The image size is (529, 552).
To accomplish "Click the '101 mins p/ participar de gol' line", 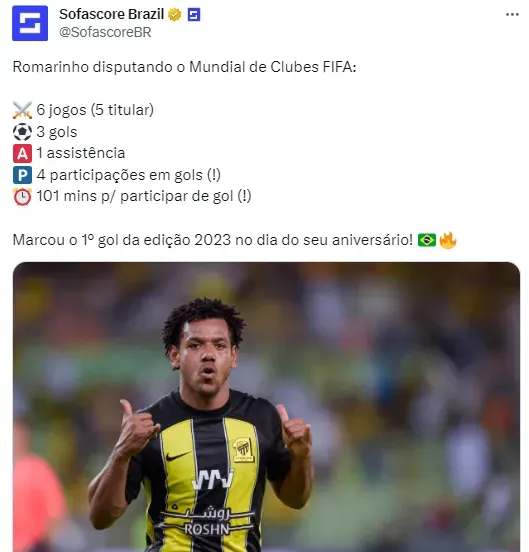I will (135, 196).
